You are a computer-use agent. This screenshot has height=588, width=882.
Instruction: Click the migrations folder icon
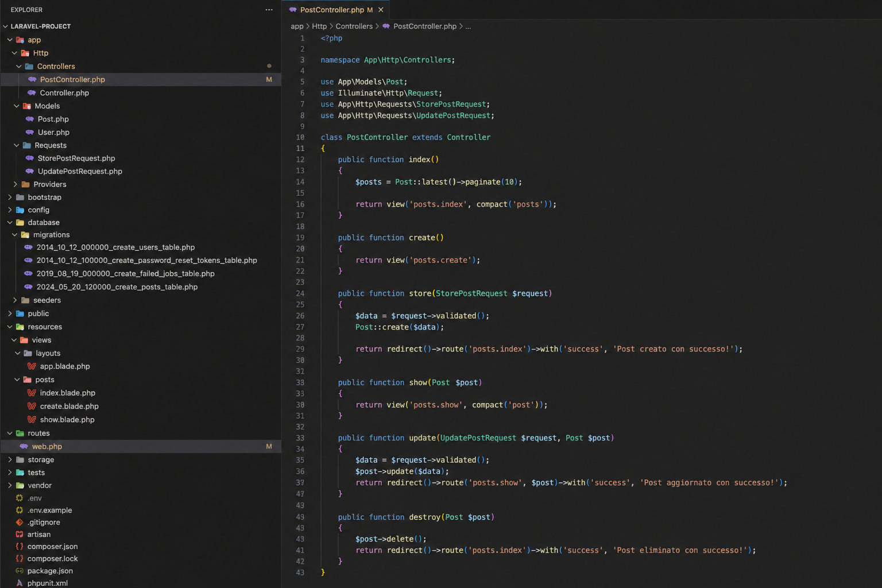(x=25, y=234)
